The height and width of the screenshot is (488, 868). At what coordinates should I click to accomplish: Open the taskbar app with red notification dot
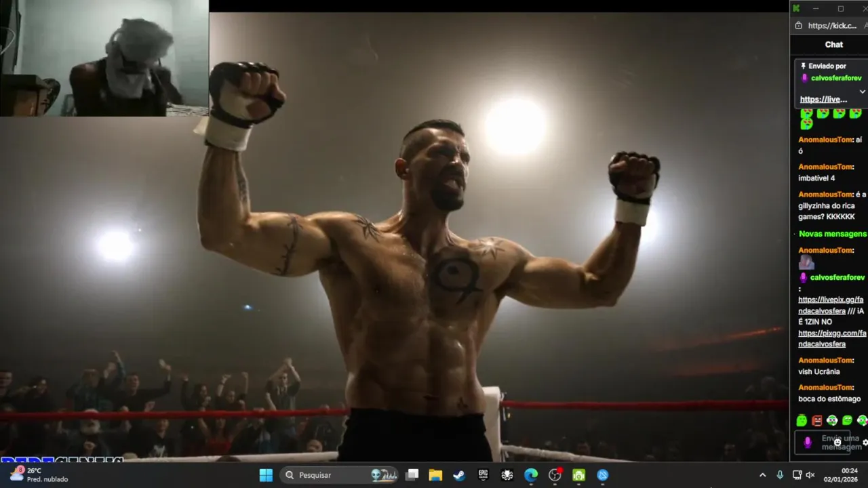555,475
